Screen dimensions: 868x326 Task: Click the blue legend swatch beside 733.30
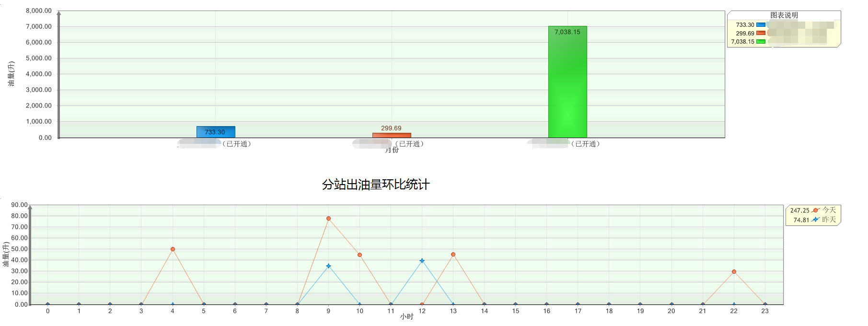[761, 25]
